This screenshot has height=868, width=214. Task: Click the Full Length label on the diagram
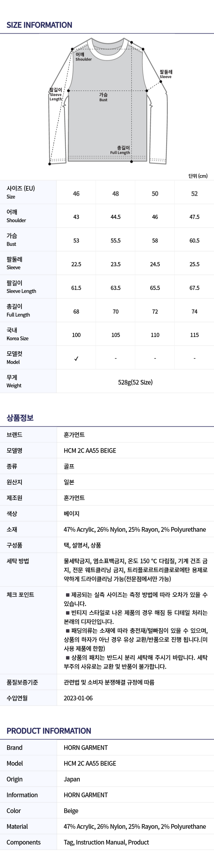120,150
